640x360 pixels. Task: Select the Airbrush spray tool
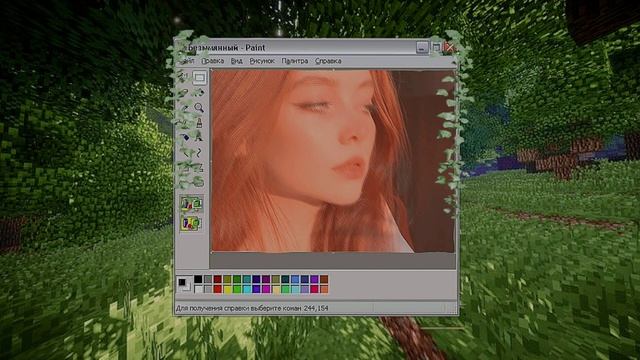[185, 137]
